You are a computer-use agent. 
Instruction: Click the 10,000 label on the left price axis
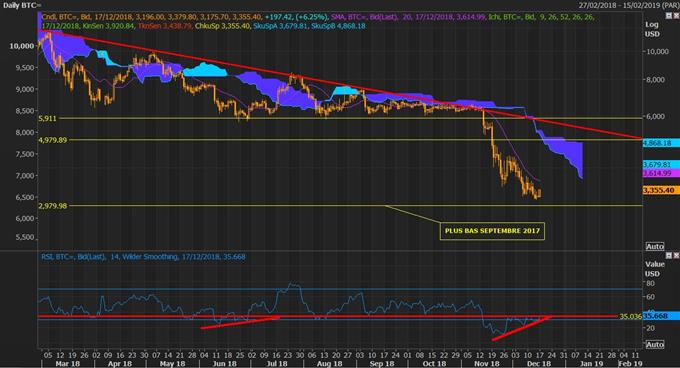tap(22, 46)
